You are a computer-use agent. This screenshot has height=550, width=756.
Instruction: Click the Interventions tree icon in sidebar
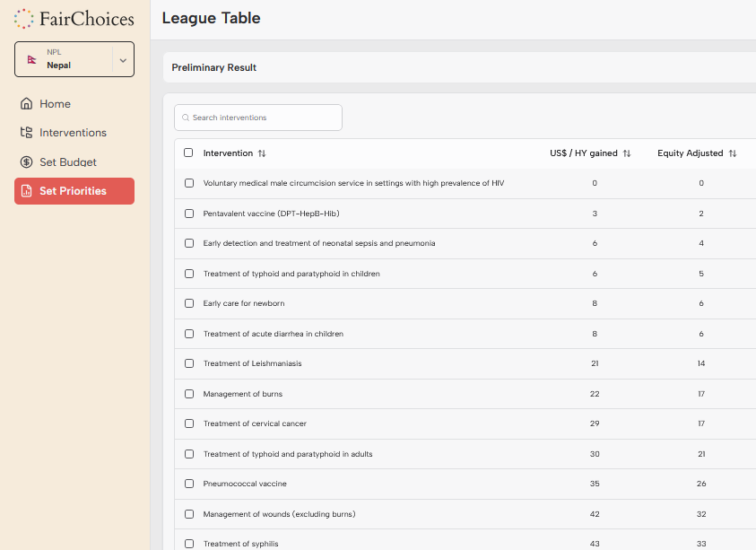[26, 133]
